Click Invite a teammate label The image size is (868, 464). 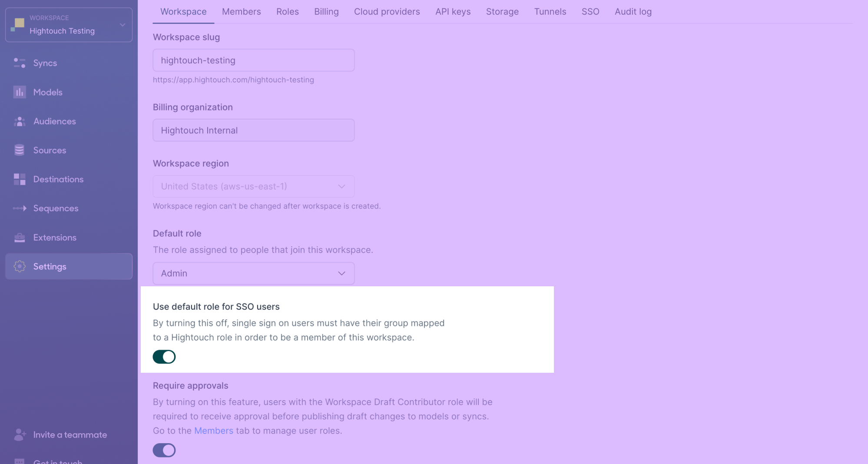click(x=70, y=434)
